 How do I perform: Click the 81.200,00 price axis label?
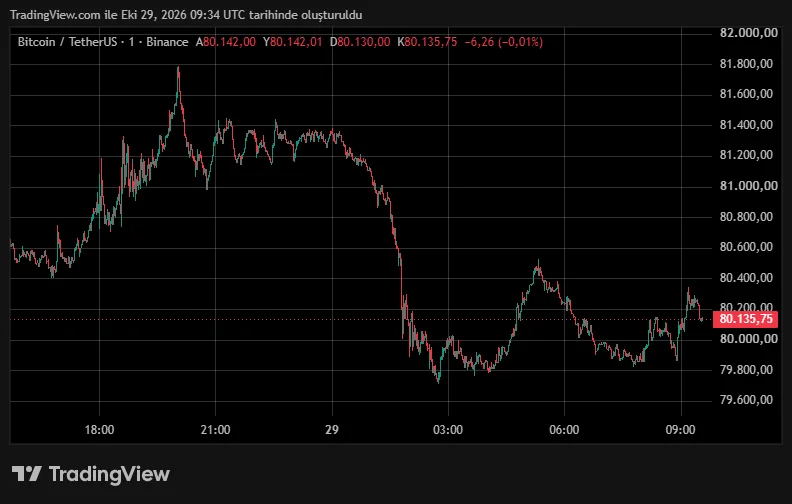[x=746, y=155]
